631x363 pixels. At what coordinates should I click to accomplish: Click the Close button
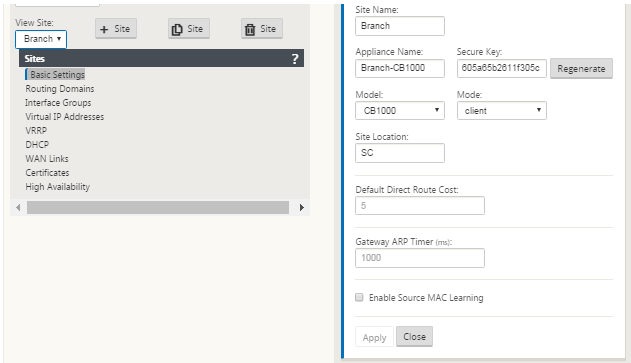414,336
